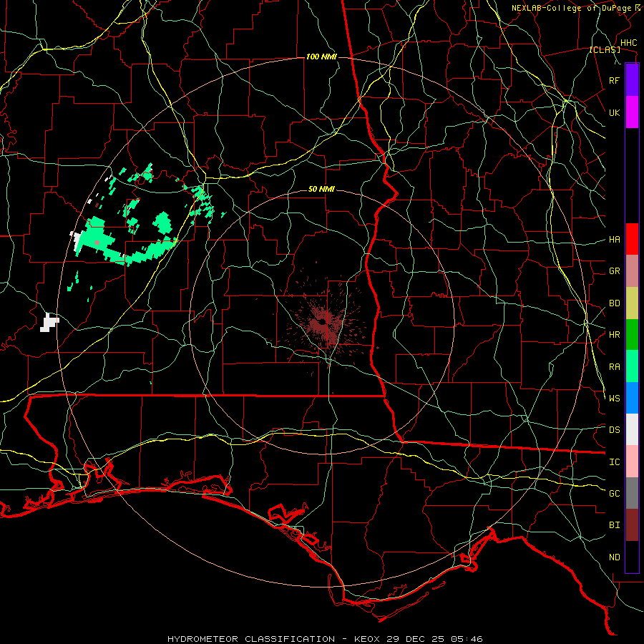Click the BD legend label
This screenshot has width=644, height=644.
pyautogui.click(x=614, y=303)
